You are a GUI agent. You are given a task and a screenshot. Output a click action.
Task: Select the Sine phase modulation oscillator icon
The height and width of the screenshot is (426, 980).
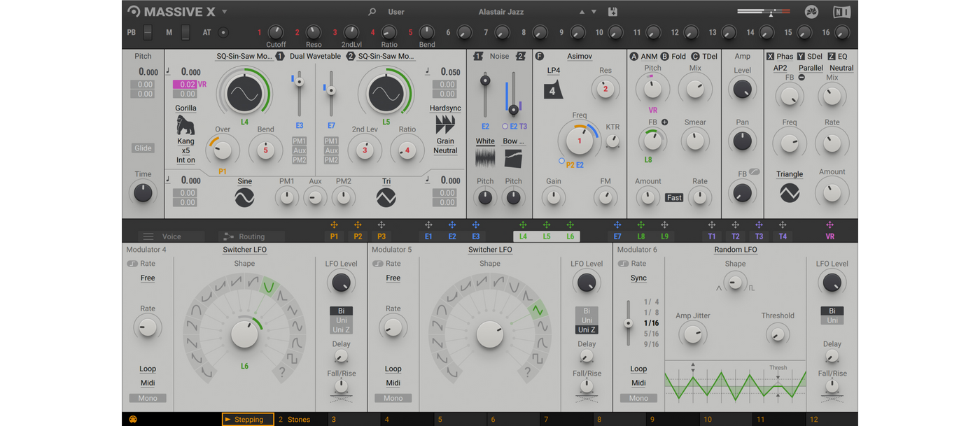click(x=244, y=198)
